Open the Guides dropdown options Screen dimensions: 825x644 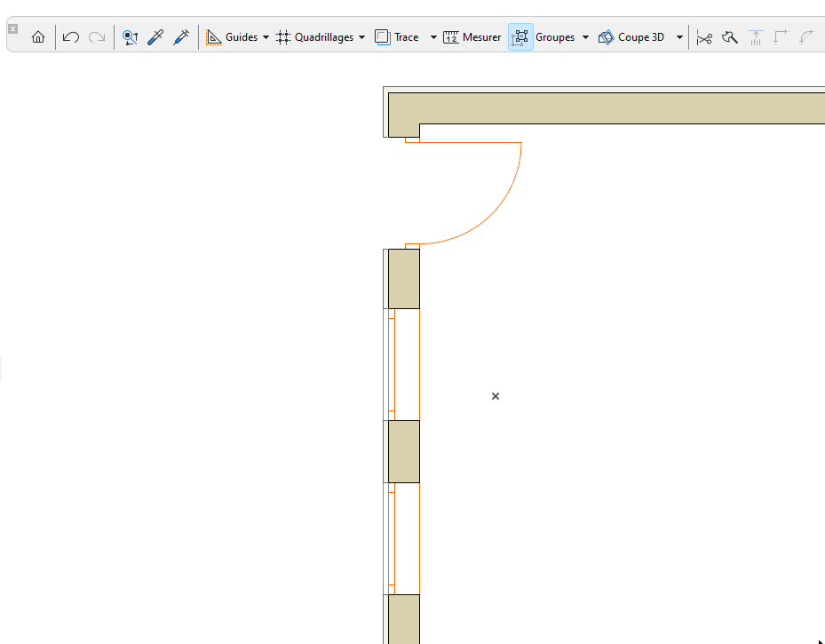265,37
